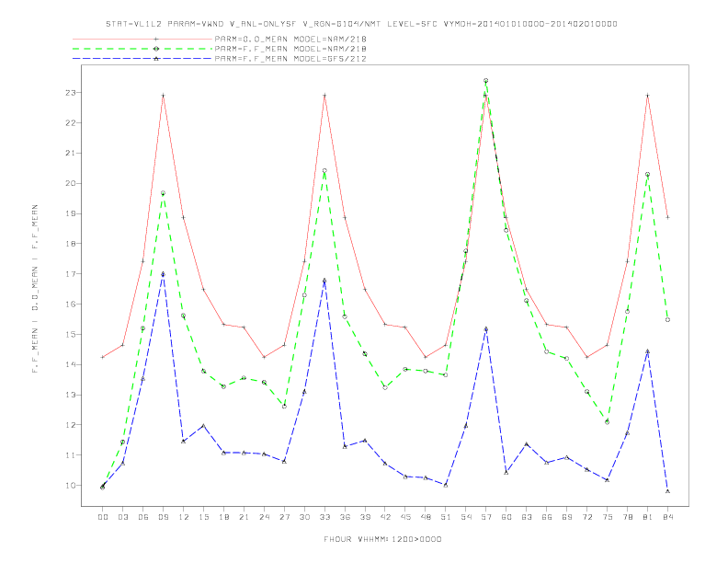Click x-axis forecast hour 00
The image size is (728, 563).
(103, 517)
